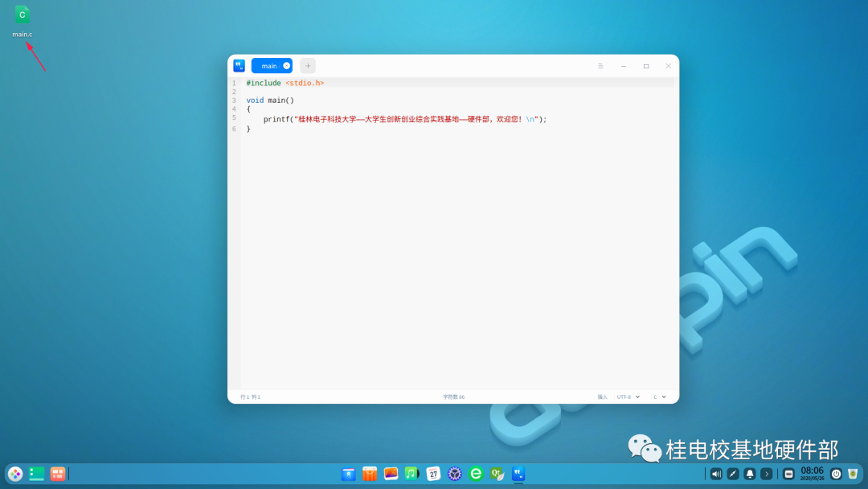The image size is (868, 489).
Task: Minimize the text editor window
Action: pos(624,66)
